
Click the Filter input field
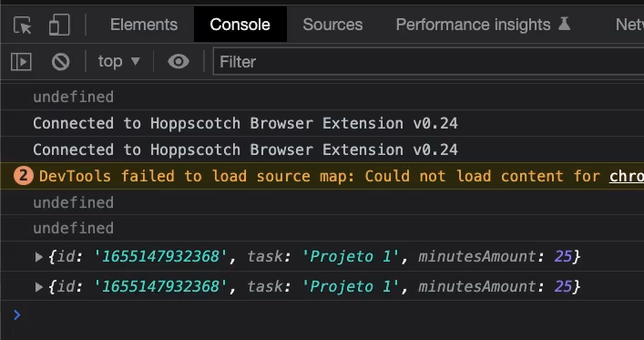pos(428,62)
